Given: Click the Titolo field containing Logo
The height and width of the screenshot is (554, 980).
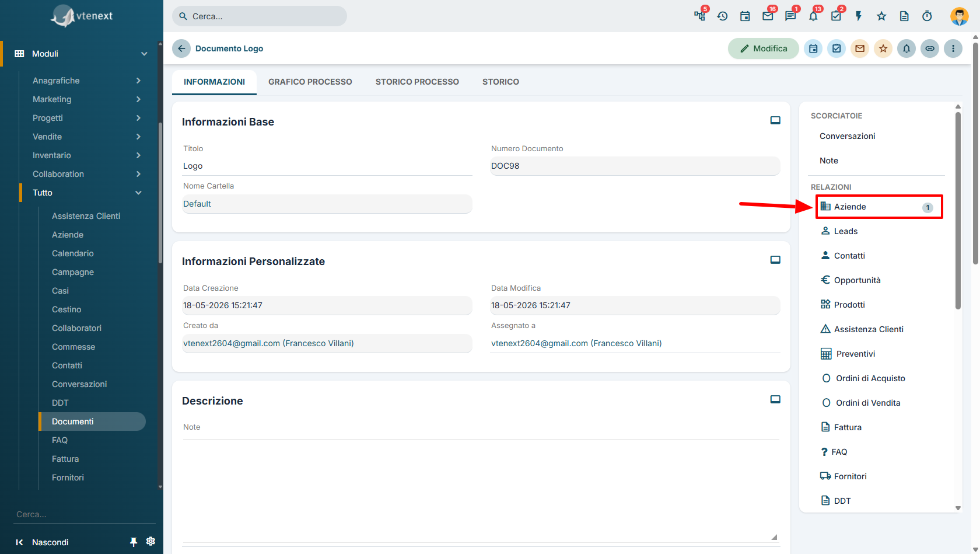Looking at the screenshot, I should point(327,166).
